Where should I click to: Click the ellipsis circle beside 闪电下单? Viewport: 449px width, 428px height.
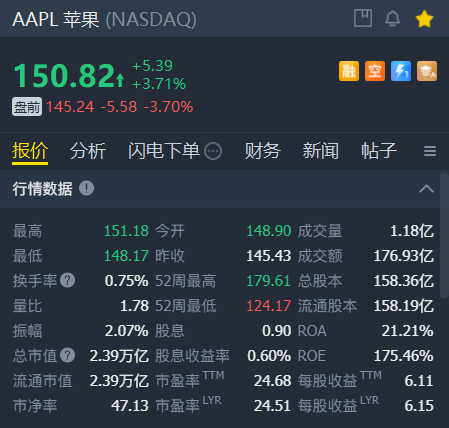tap(213, 151)
